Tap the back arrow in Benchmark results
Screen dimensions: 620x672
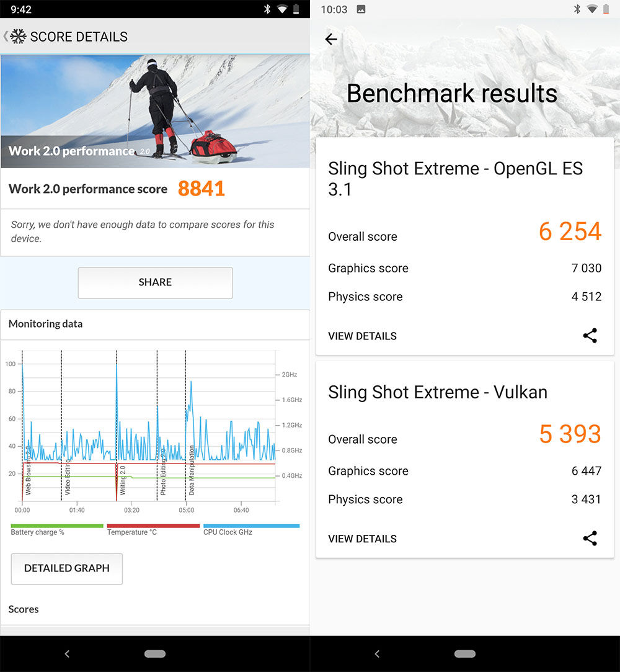point(331,40)
